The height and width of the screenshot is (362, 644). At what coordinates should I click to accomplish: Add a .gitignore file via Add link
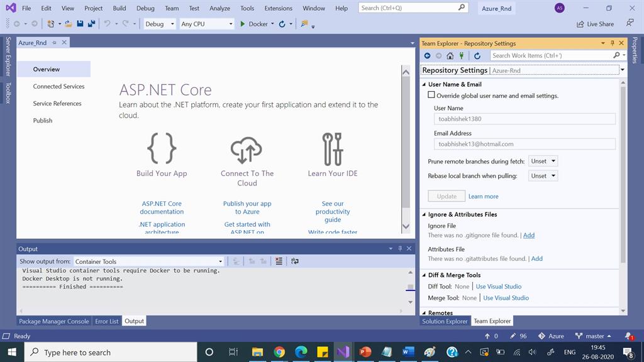(528, 235)
